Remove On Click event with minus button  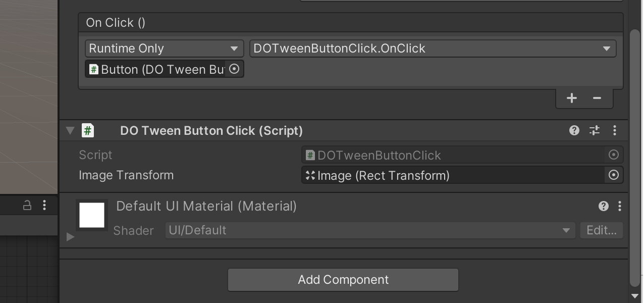[597, 98]
